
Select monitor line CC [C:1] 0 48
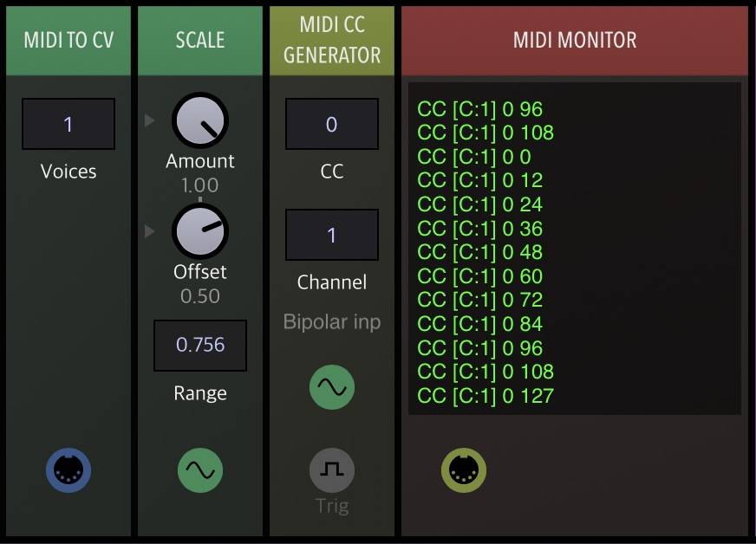(479, 252)
